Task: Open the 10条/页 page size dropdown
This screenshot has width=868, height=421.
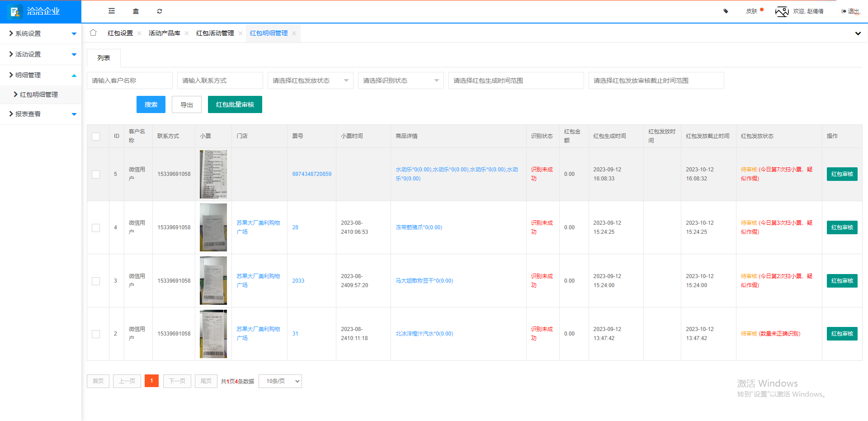Action: click(280, 381)
